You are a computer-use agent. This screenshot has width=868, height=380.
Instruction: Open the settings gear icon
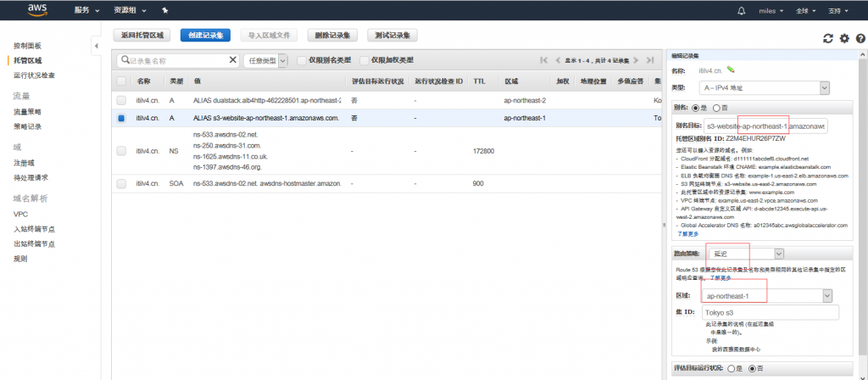coord(844,38)
